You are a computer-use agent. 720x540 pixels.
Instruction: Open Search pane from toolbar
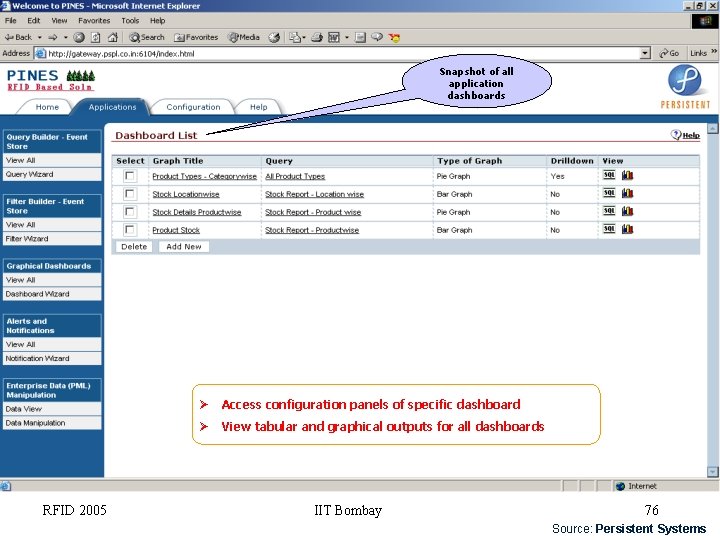click(x=146, y=37)
